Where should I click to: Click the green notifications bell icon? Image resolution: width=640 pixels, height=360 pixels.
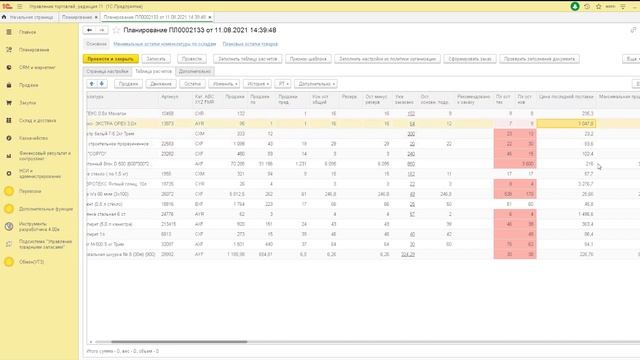[x=575, y=7]
